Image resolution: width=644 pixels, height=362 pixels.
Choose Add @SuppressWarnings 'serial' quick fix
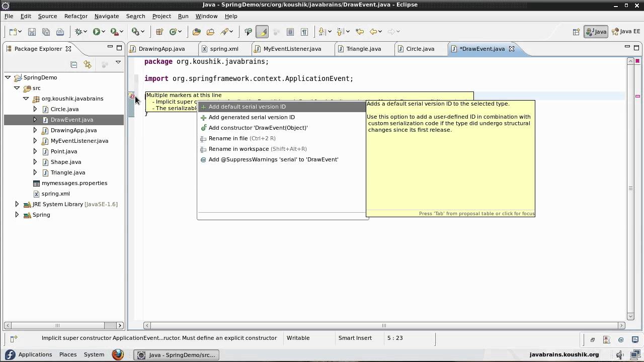pyautogui.click(x=282, y=159)
